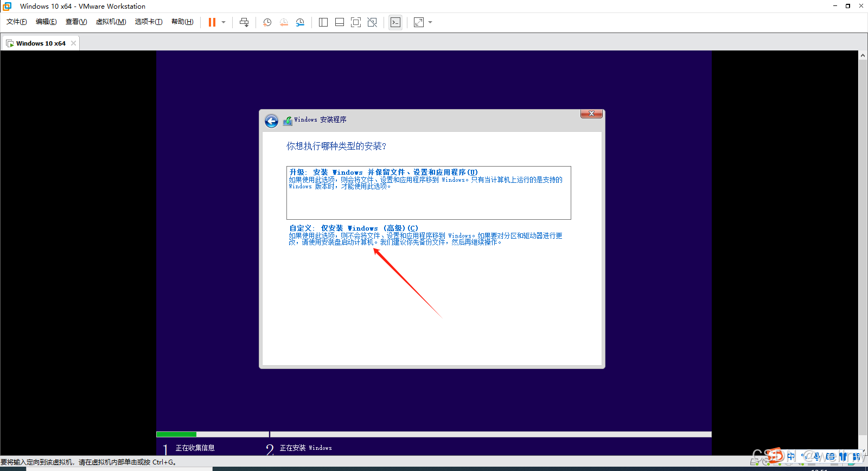The image size is (868, 471).
Task: Click the running VM icon on the tab
Action: pos(10,43)
